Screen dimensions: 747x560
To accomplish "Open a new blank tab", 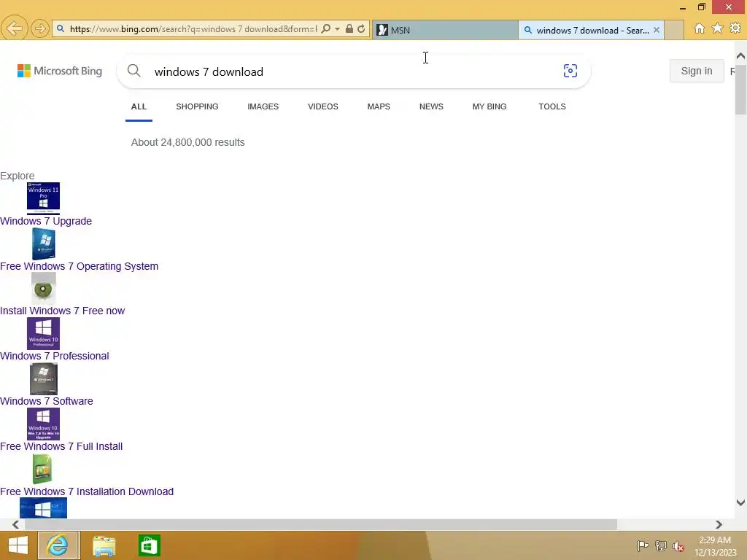I will tap(673, 30).
